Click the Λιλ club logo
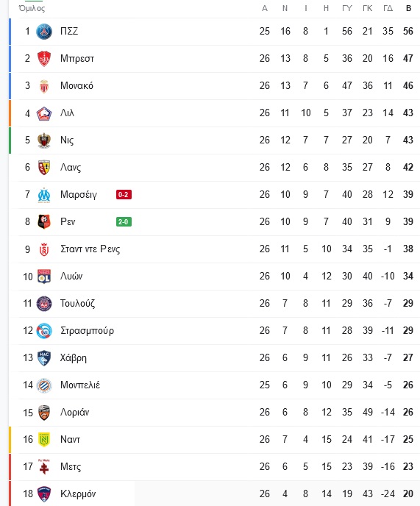 44,113
